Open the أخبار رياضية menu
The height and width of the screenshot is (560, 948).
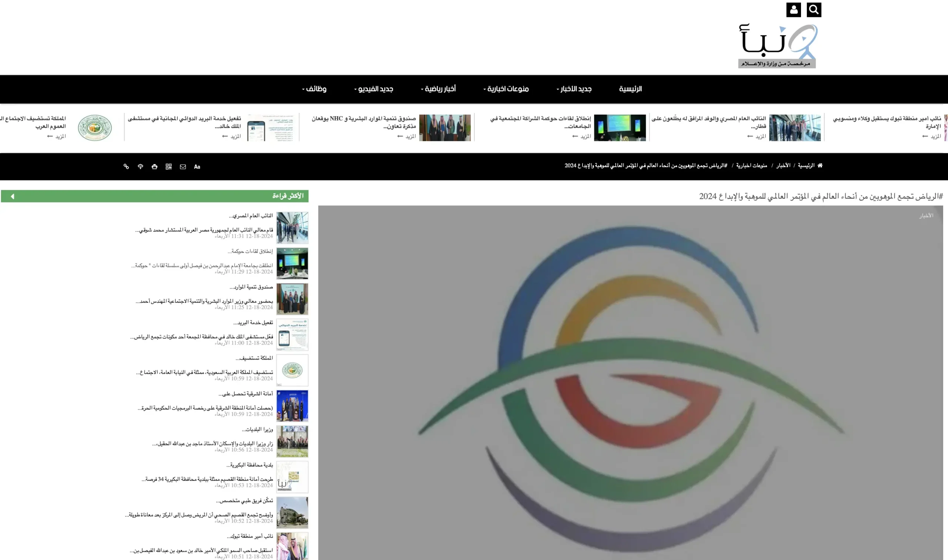click(x=438, y=89)
